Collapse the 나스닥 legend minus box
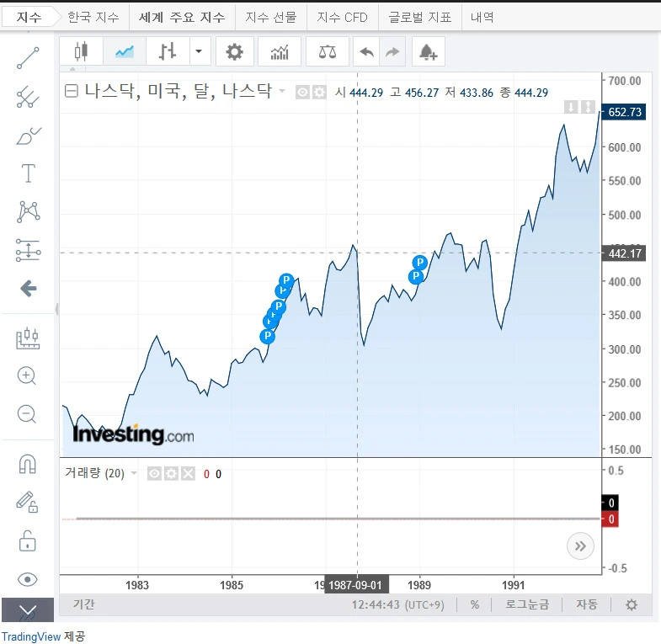This screenshot has height=644, width=661. (x=72, y=91)
